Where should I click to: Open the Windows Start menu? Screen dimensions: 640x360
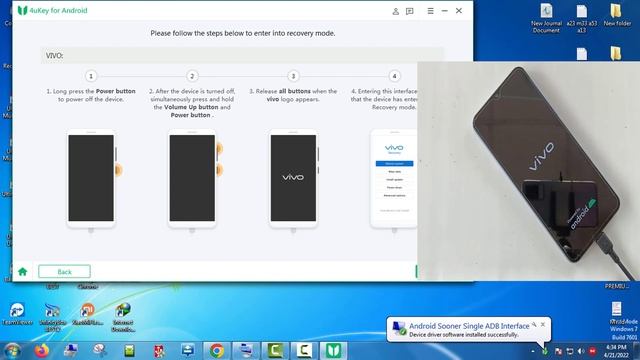tap(12, 351)
